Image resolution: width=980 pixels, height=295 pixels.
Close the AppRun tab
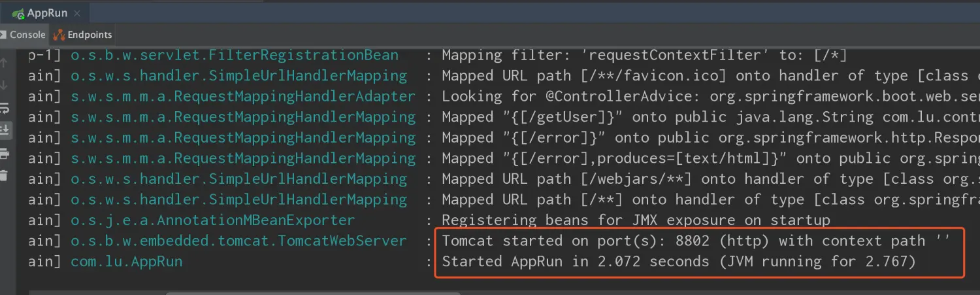(77, 14)
